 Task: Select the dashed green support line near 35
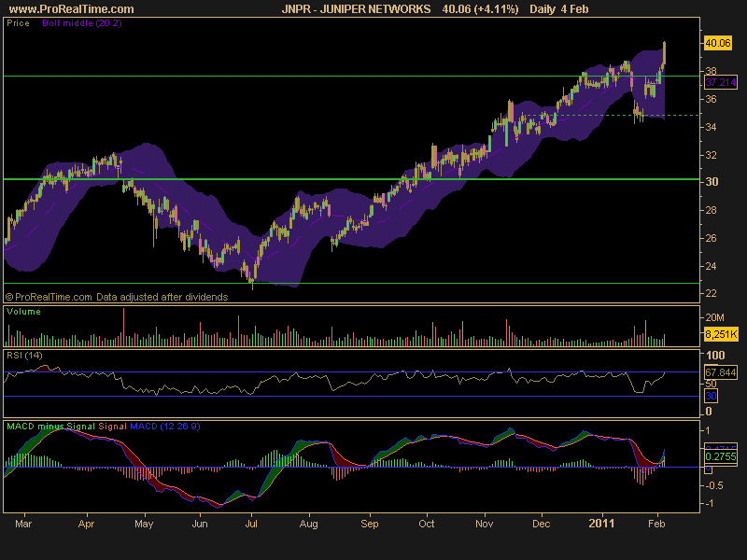point(610,115)
